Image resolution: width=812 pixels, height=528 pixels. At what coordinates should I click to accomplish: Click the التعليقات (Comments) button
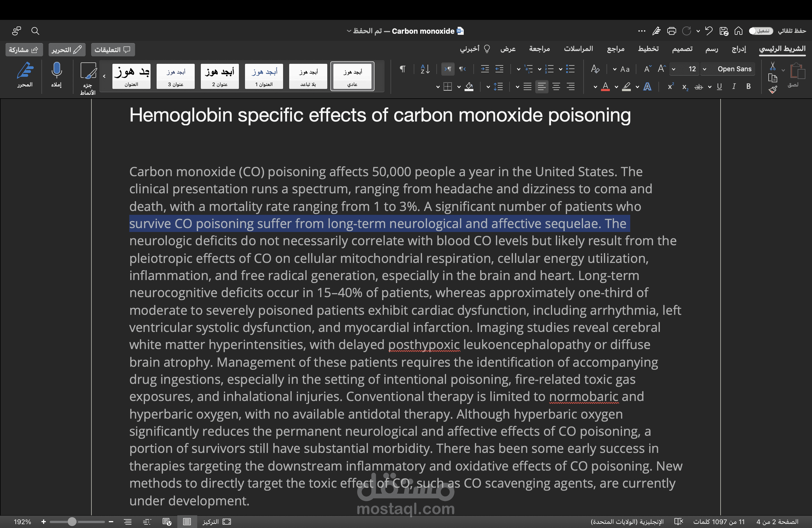pos(113,50)
